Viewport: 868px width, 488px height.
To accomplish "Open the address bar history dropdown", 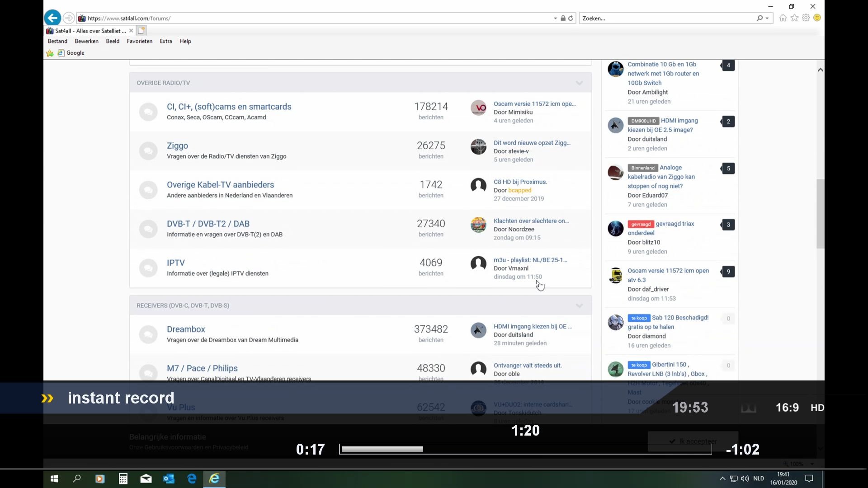I will pyautogui.click(x=555, y=19).
